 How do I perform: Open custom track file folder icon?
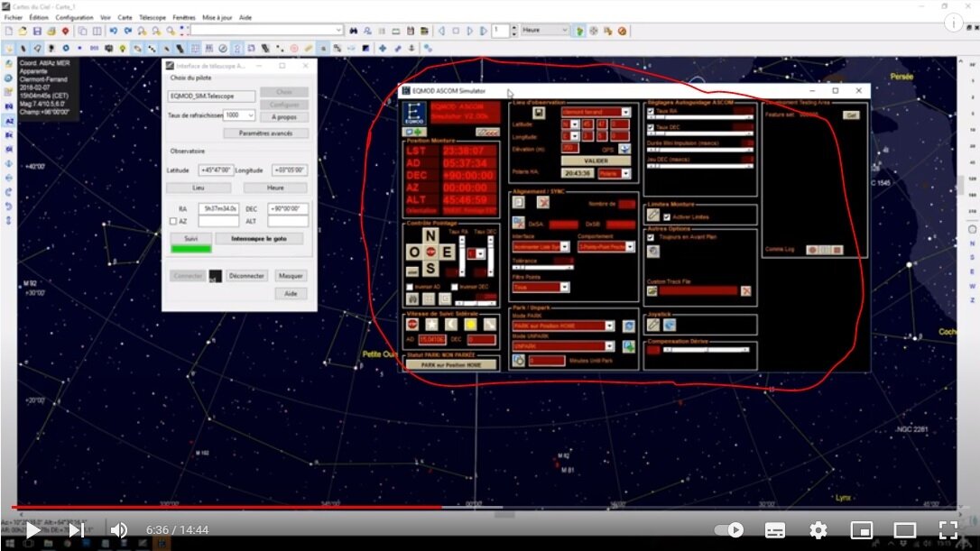click(x=652, y=291)
